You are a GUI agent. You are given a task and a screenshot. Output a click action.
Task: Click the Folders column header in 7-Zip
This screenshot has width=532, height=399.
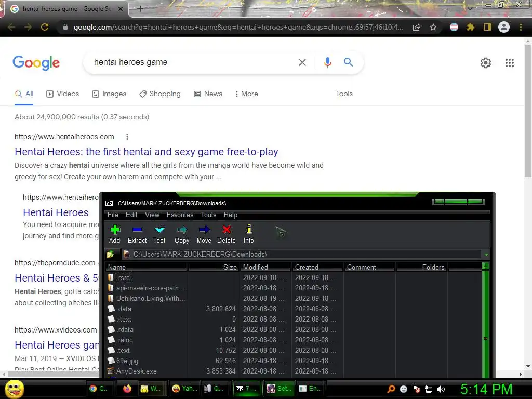click(422, 267)
